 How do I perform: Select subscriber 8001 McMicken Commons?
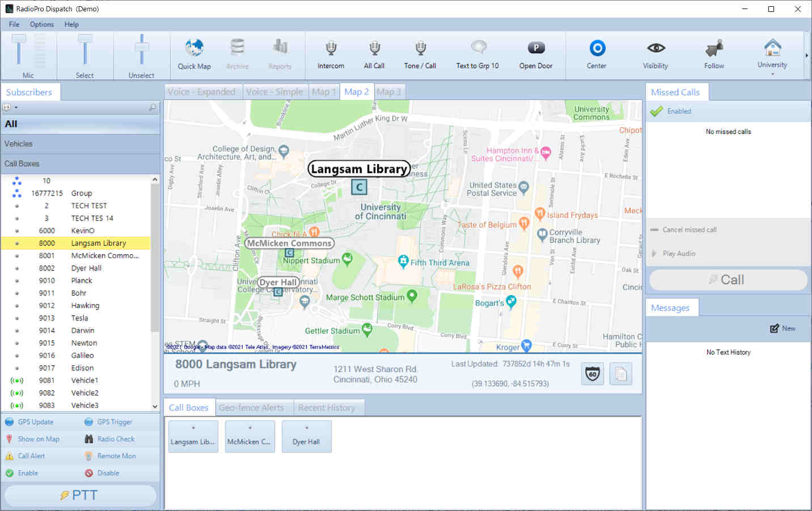click(x=76, y=256)
